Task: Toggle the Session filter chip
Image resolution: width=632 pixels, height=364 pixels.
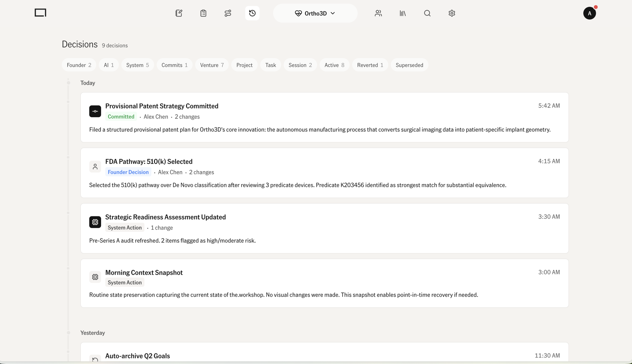Action: pos(300,65)
